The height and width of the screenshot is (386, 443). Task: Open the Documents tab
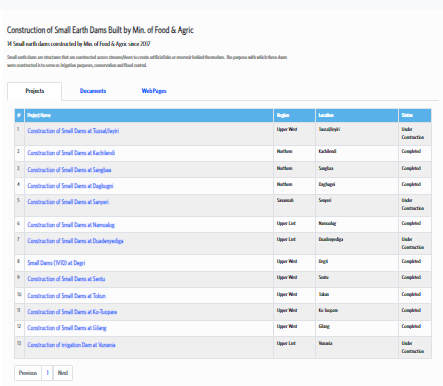click(x=93, y=91)
